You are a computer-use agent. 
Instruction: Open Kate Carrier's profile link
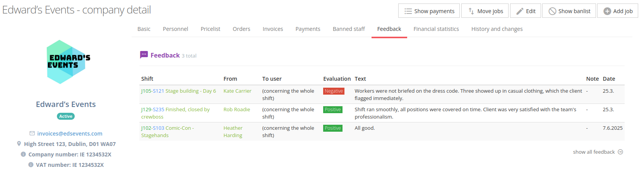(x=237, y=91)
